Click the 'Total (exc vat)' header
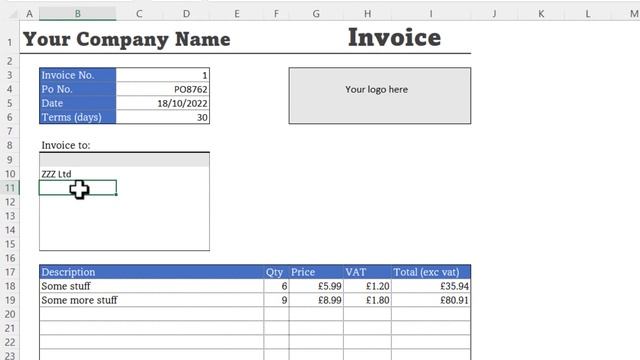The height and width of the screenshot is (360, 640). coord(431,272)
